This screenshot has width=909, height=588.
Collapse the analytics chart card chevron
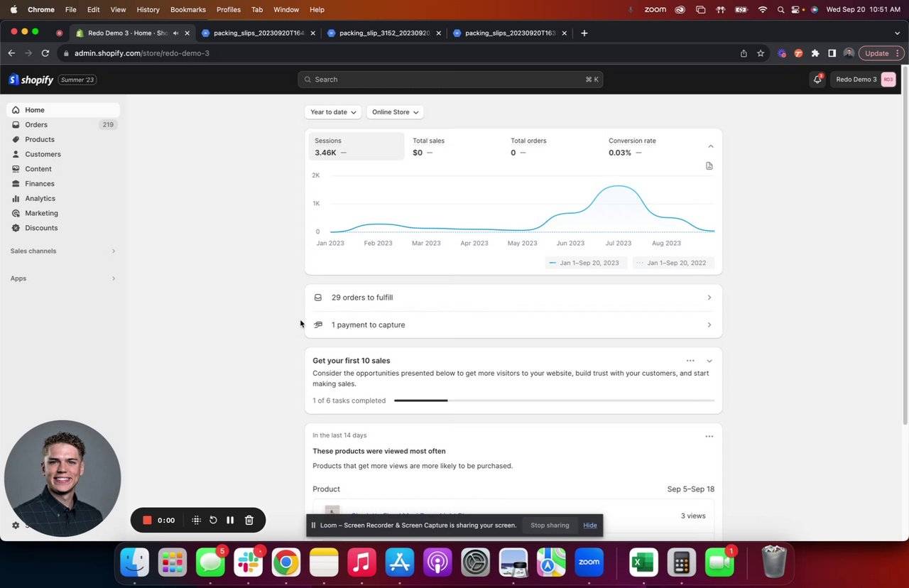710,146
